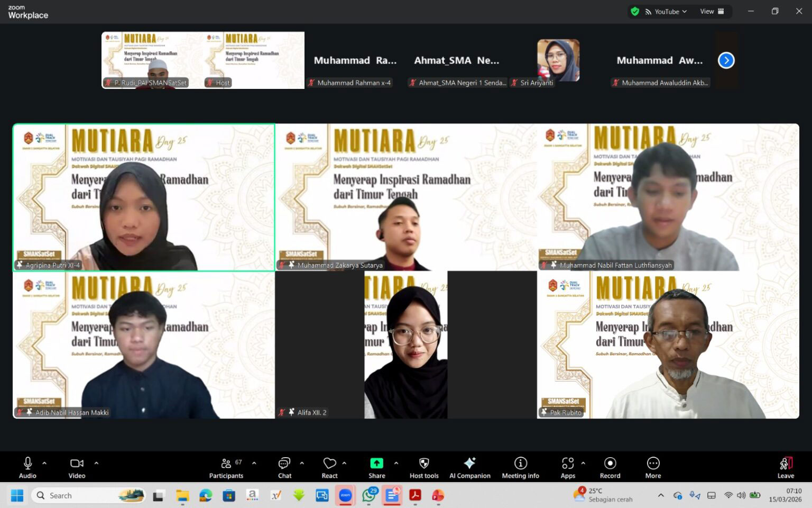Start recording with the Record button

pos(610,467)
